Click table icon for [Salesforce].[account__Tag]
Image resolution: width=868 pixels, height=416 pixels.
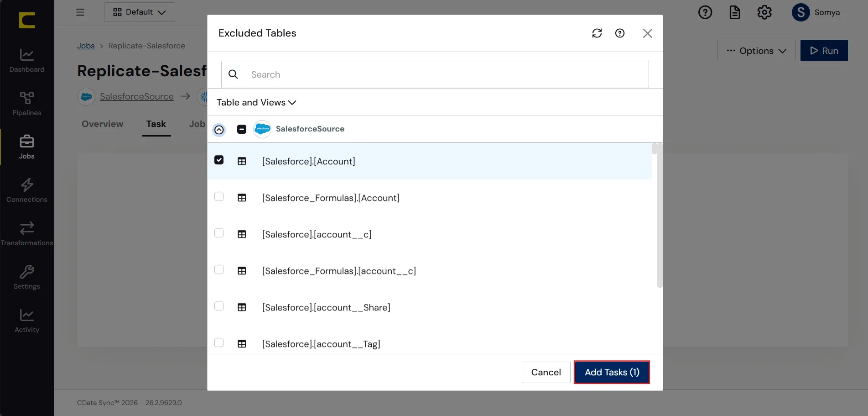[242, 344]
